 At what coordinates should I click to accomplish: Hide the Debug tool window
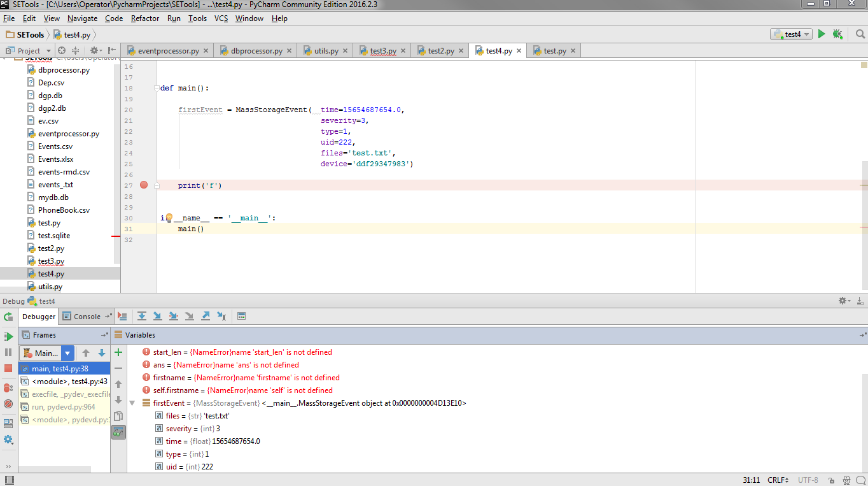tap(860, 301)
